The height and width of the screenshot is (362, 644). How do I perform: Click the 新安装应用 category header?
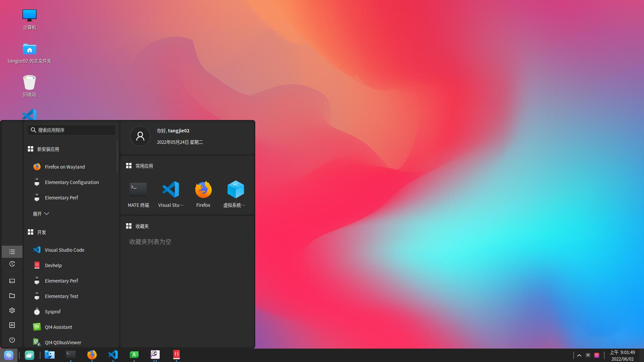tap(48, 149)
